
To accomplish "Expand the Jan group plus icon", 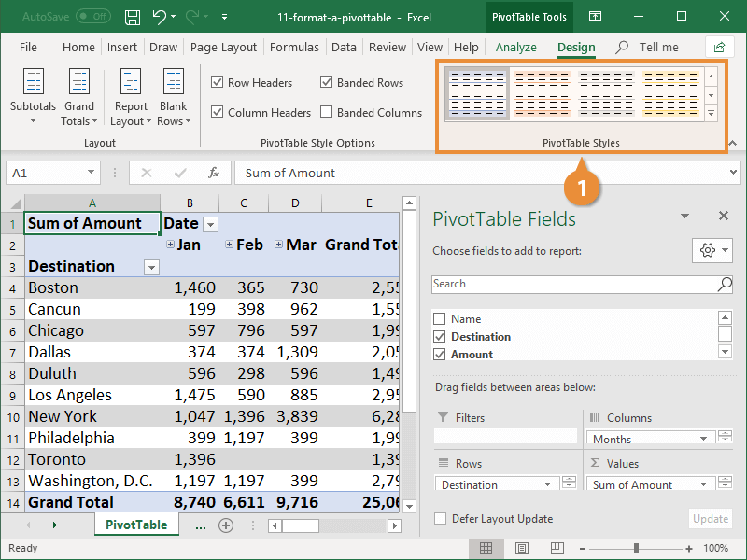I will [170, 245].
